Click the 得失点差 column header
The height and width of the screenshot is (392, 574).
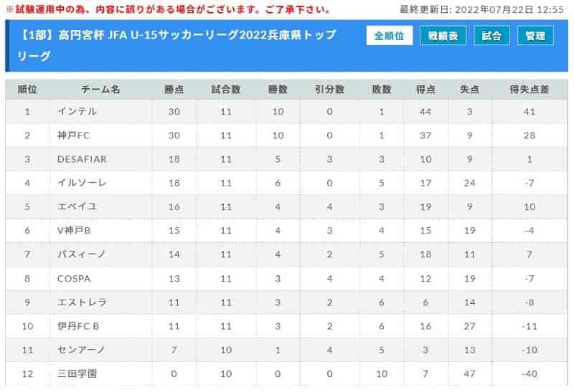(x=530, y=90)
